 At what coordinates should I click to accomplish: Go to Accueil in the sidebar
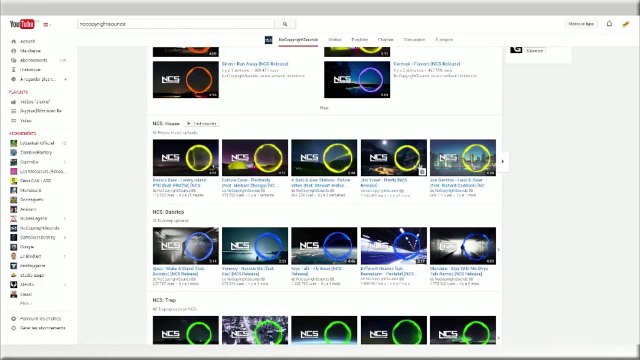pyautogui.click(x=27, y=41)
